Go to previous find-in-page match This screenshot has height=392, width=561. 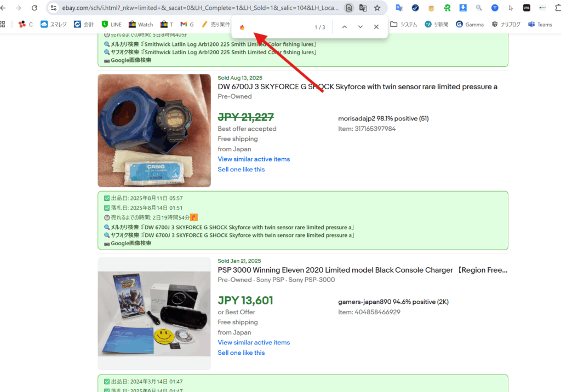click(344, 27)
